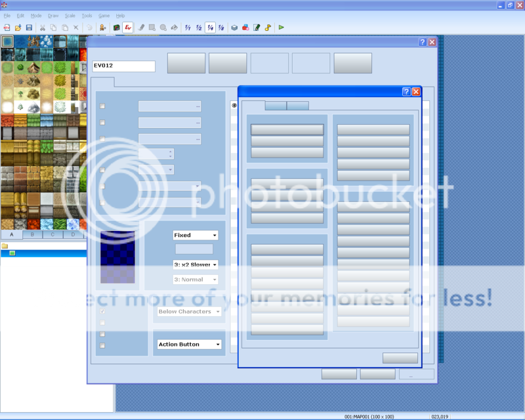Screen dimensions: 525x420
Task: Select the 1/8 scale icon
Action: [221, 28]
